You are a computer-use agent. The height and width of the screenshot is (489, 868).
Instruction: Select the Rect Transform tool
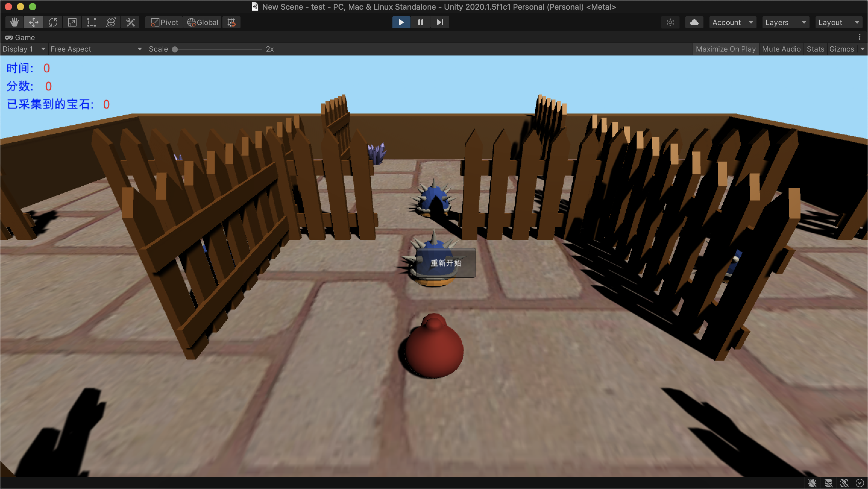91,22
